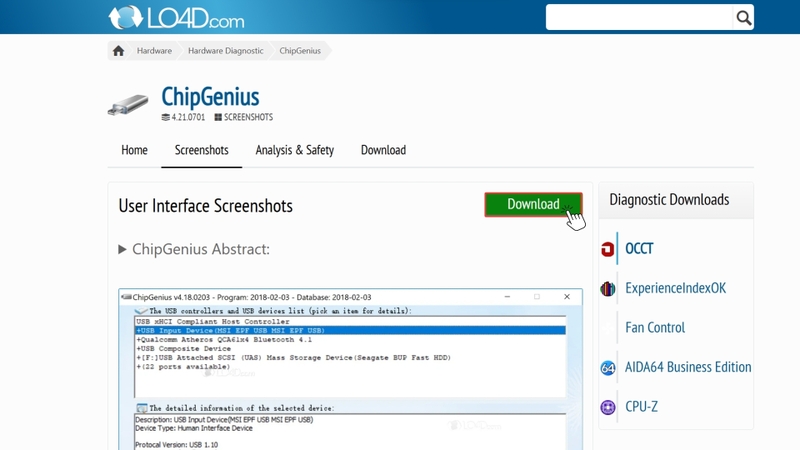Viewport: 800px width, 450px height.
Task: Click the OCCT app icon
Action: [x=607, y=249]
